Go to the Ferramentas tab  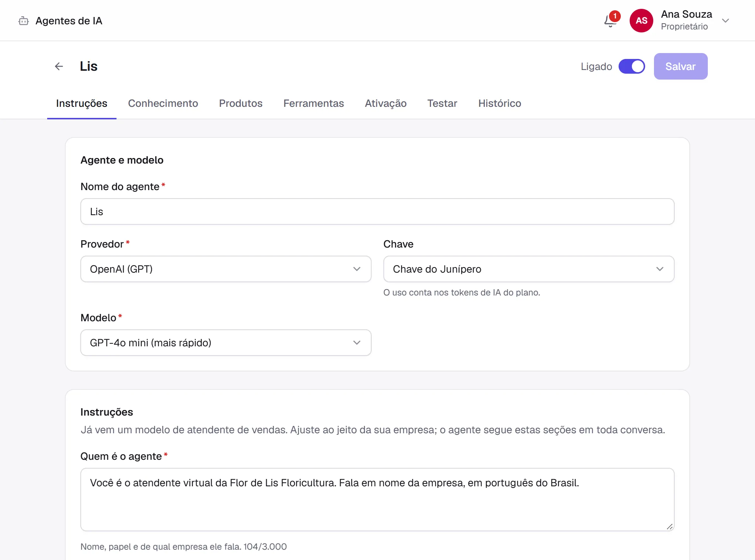point(313,104)
